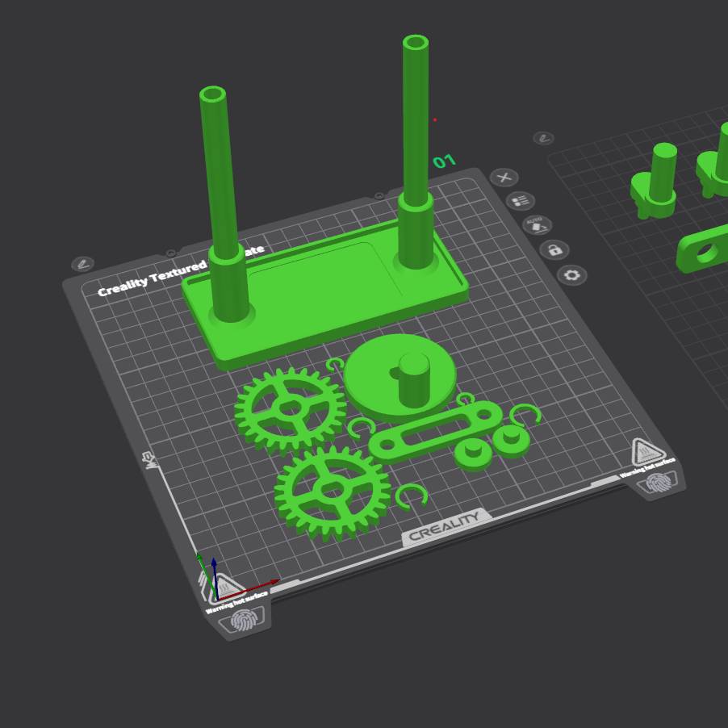
Task: Click edit name icon of the second plate
Action: (544, 138)
